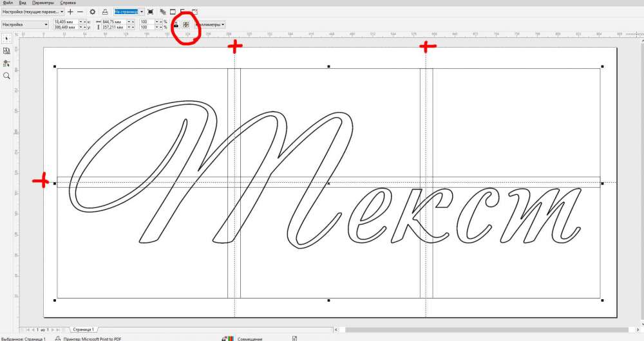Open the Справка menu
Image resolution: width=644 pixels, height=341 pixels.
(68, 3)
